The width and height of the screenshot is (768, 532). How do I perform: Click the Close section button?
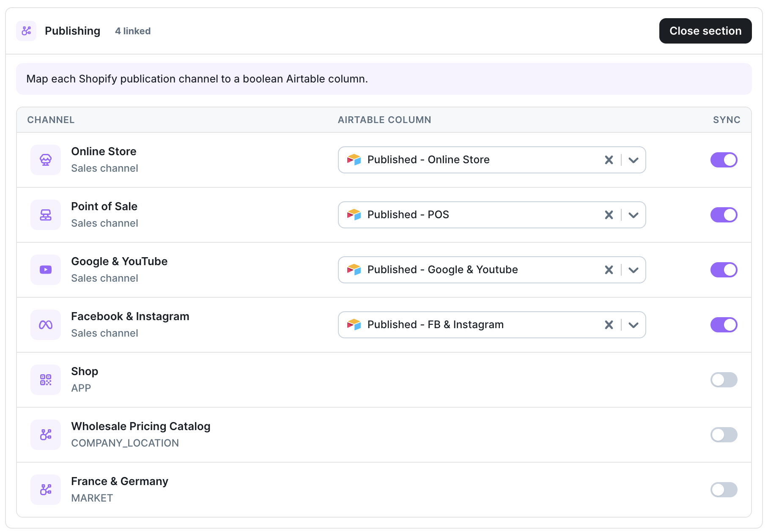pos(705,31)
